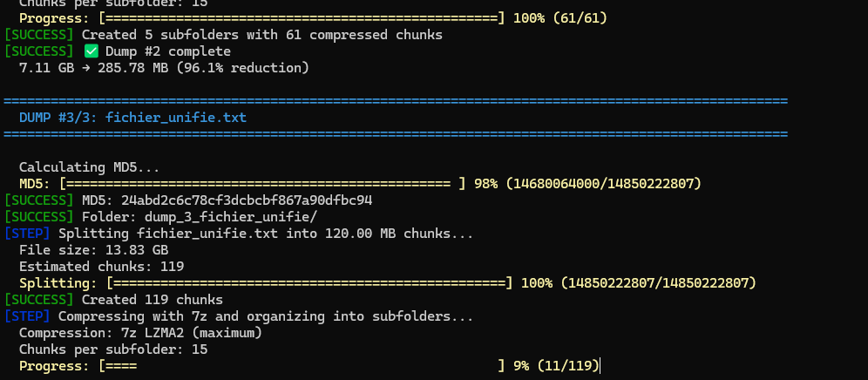Click the 'Estimated chunks: 119' line

click(101, 267)
